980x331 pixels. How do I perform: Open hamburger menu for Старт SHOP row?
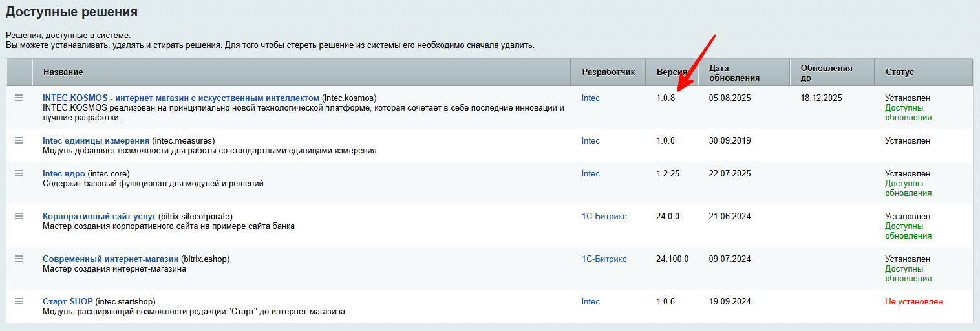pyautogui.click(x=19, y=301)
